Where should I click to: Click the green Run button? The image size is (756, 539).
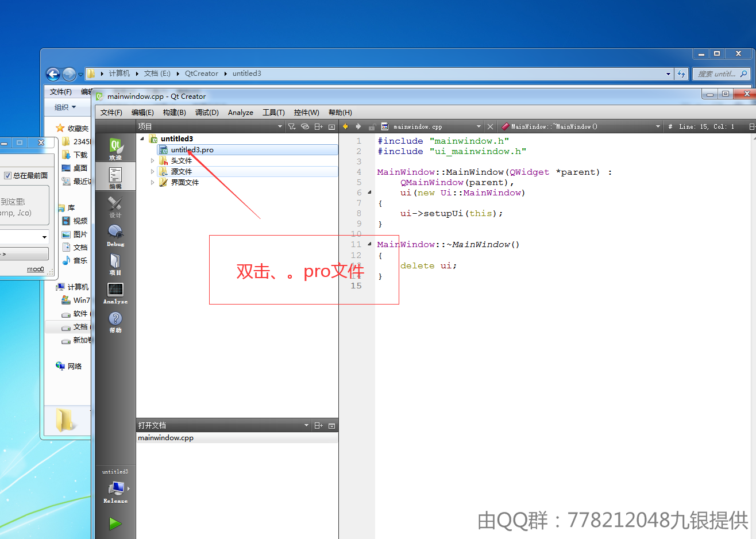(115, 523)
